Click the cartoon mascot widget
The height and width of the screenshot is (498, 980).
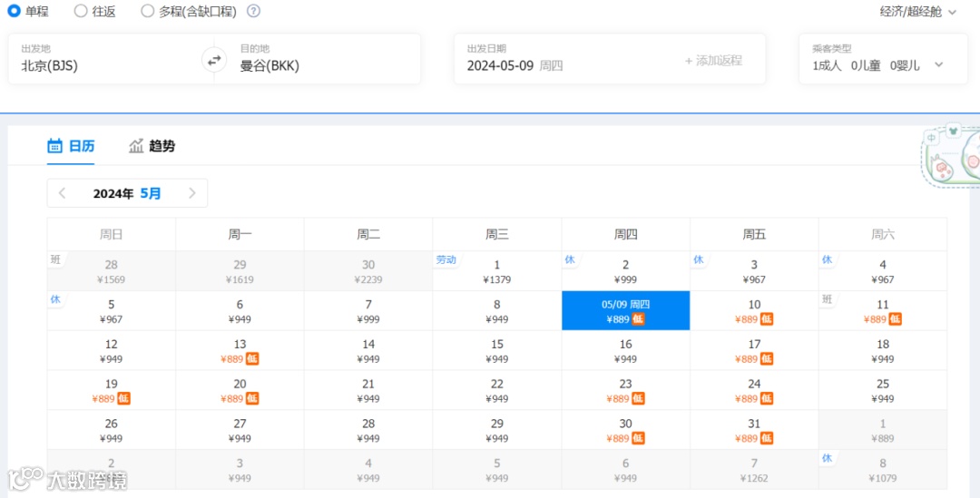951,156
